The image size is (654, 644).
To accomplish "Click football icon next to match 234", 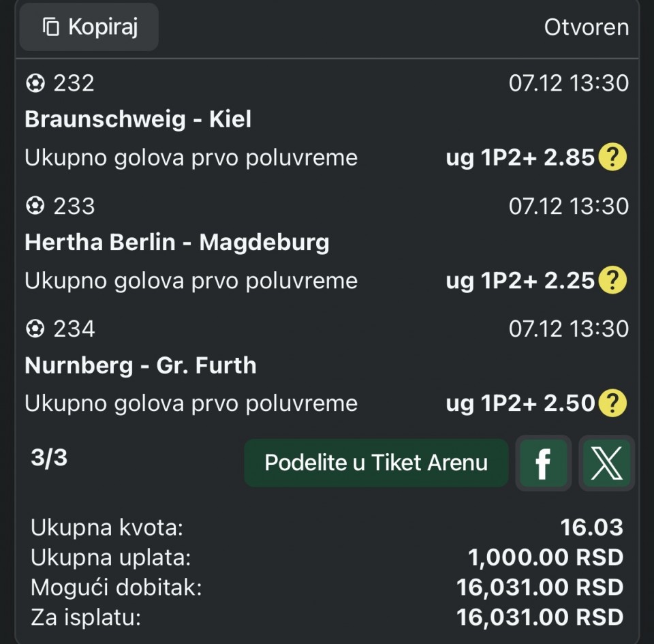I will coord(35,329).
